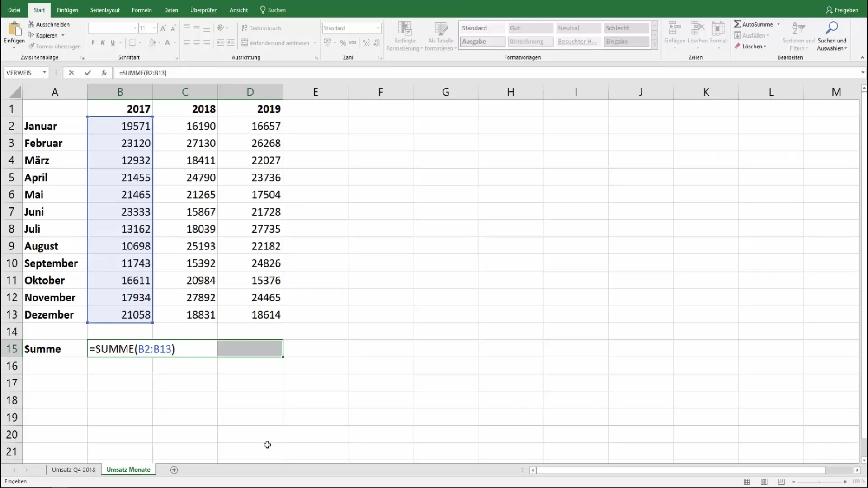Open the Datei tab
This screenshot has width=868, height=488.
14,10
